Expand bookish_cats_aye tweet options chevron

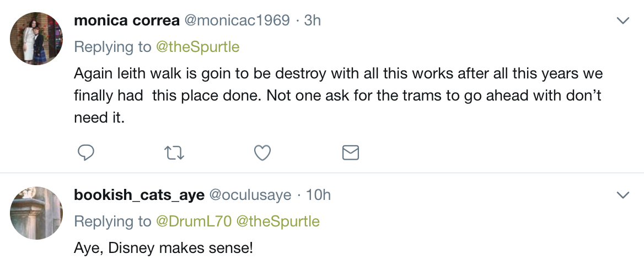(x=623, y=195)
